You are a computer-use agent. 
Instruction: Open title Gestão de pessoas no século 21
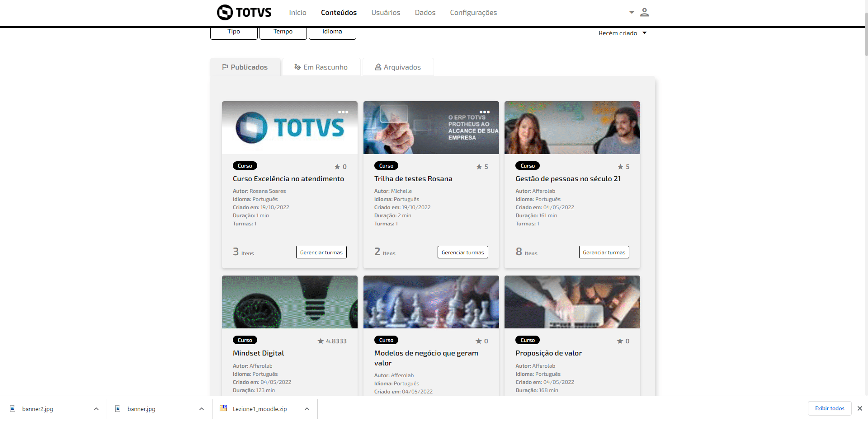(x=568, y=179)
